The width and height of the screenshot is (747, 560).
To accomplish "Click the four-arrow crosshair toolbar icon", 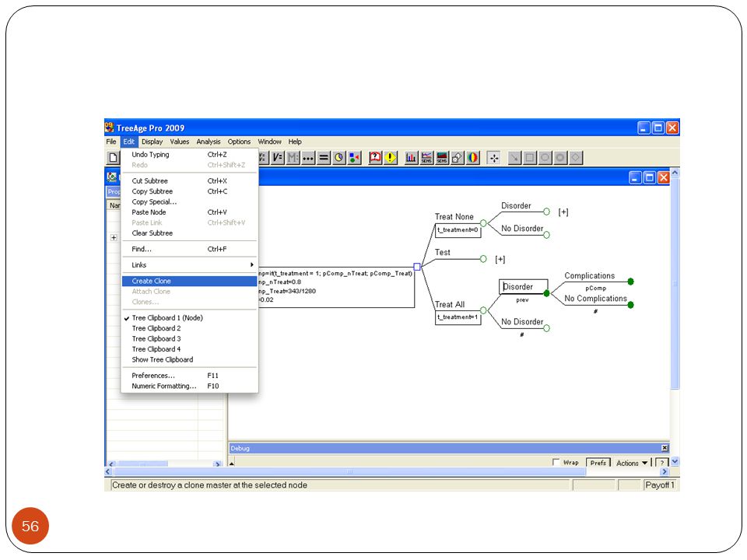I will click(493, 158).
